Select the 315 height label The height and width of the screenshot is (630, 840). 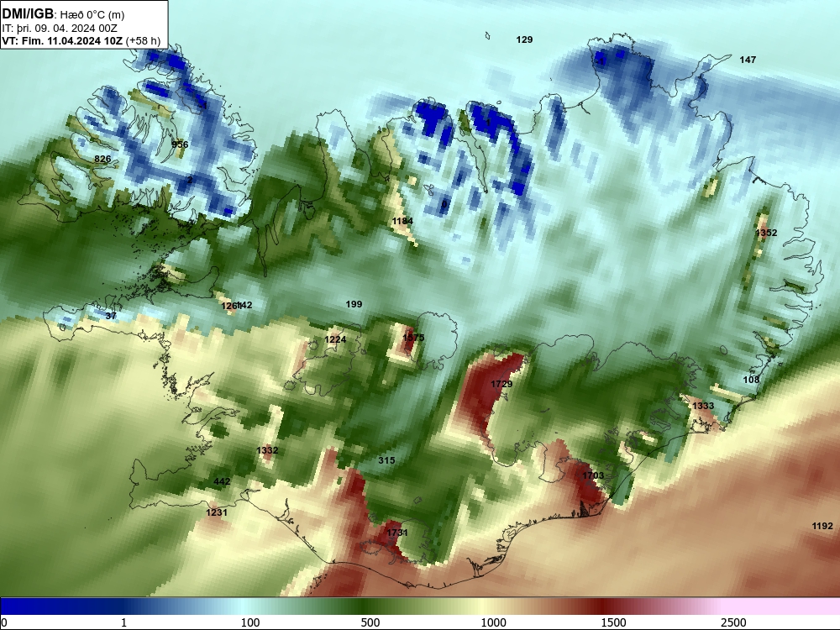386,460
